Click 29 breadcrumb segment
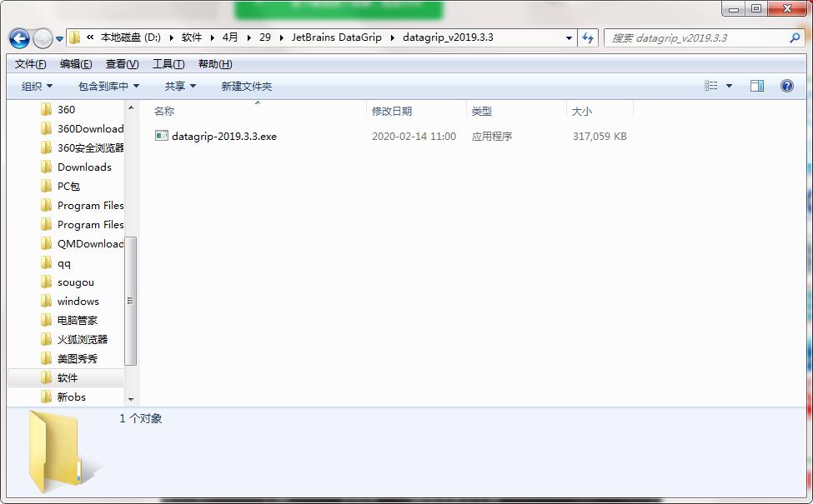The image size is (813, 504). click(265, 37)
